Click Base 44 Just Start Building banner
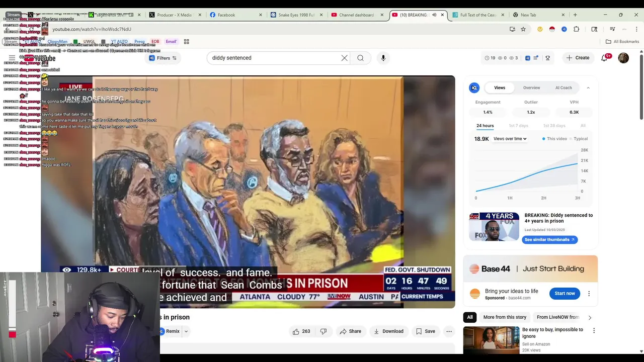Screen dimensions: 644x362 [530, 269]
